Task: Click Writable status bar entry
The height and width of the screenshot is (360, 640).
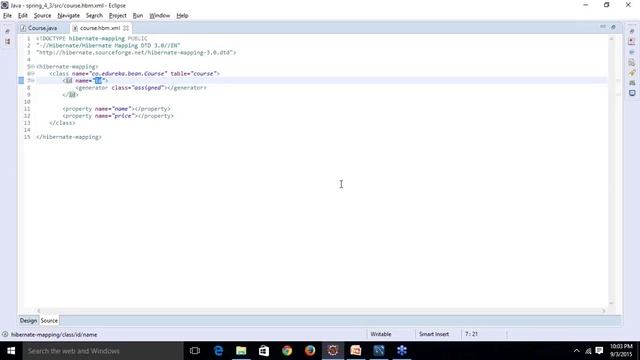Action: 381,334
